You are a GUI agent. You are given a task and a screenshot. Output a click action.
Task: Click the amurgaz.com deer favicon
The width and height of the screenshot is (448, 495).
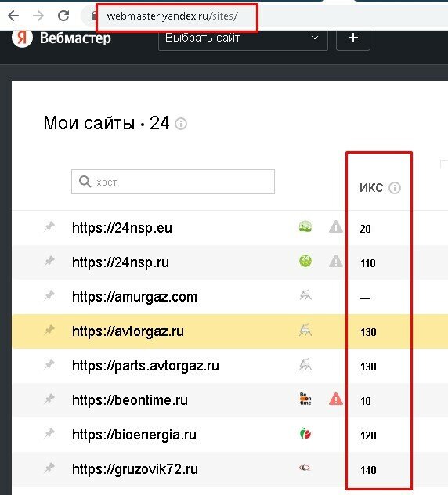[305, 295]
